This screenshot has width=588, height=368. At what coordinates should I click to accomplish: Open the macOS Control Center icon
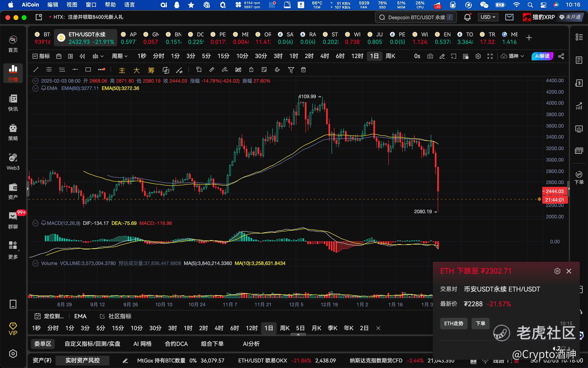pyautogui.click(x=543, y=5)
